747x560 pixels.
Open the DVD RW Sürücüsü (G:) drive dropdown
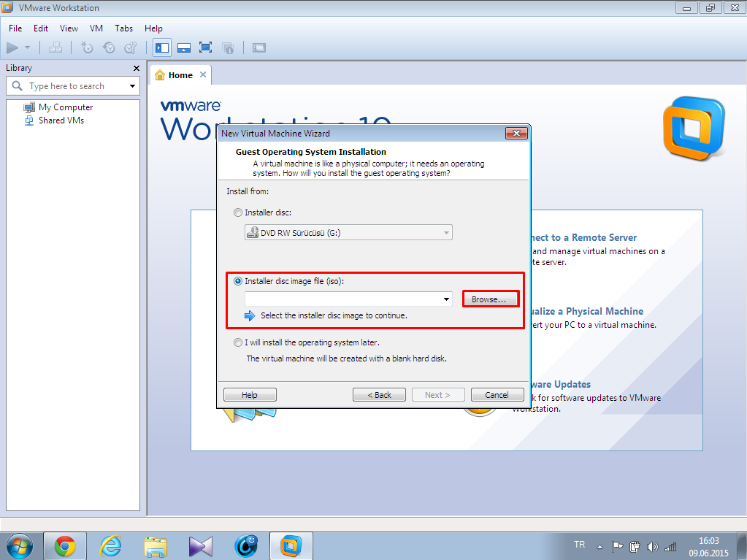349,232
